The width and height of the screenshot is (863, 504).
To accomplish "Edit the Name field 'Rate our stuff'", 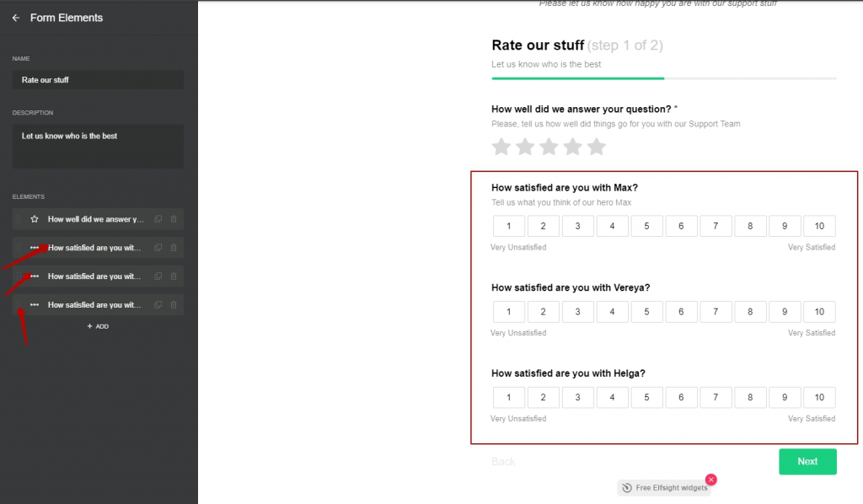I will click(98, 80).
